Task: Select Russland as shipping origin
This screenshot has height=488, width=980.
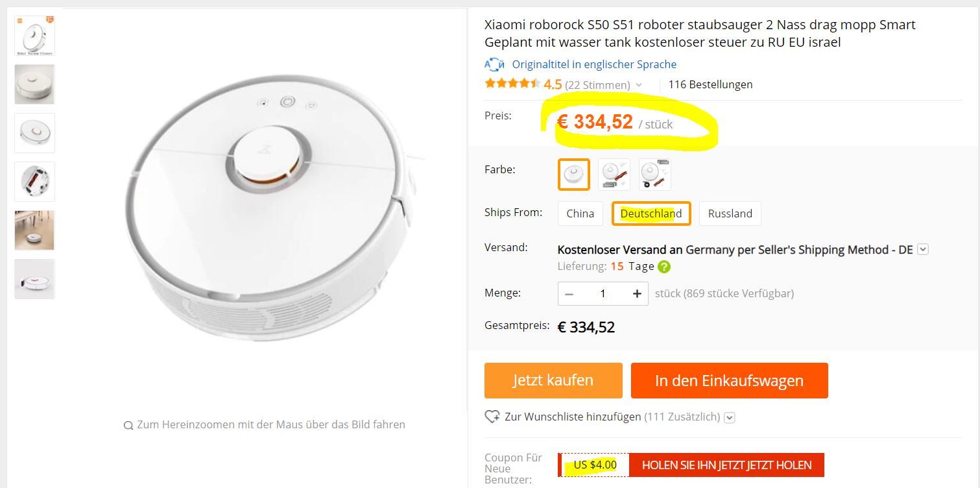Action: tap(730, 213)
